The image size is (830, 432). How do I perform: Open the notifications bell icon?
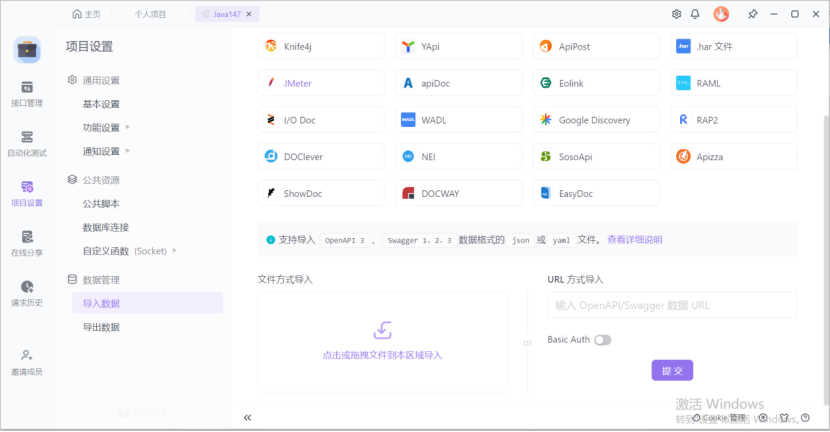click(695, 14)
